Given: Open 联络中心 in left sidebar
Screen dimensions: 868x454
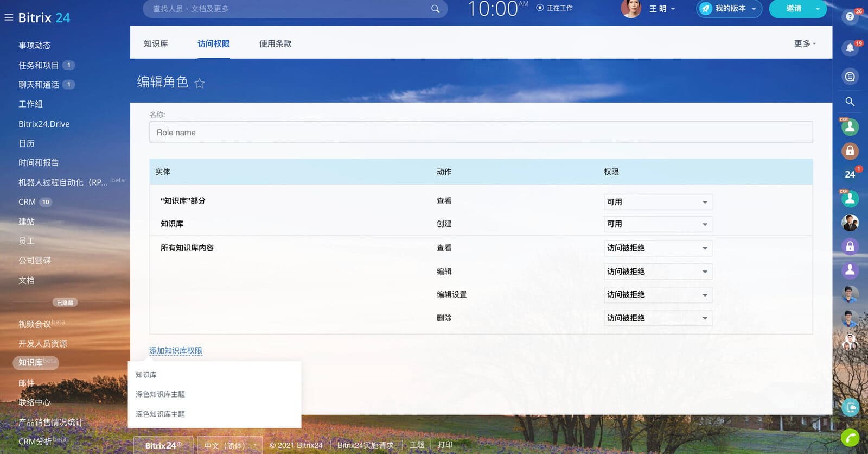Looking at the screenshot, I should pyautogui.click(x=35, y=402).
